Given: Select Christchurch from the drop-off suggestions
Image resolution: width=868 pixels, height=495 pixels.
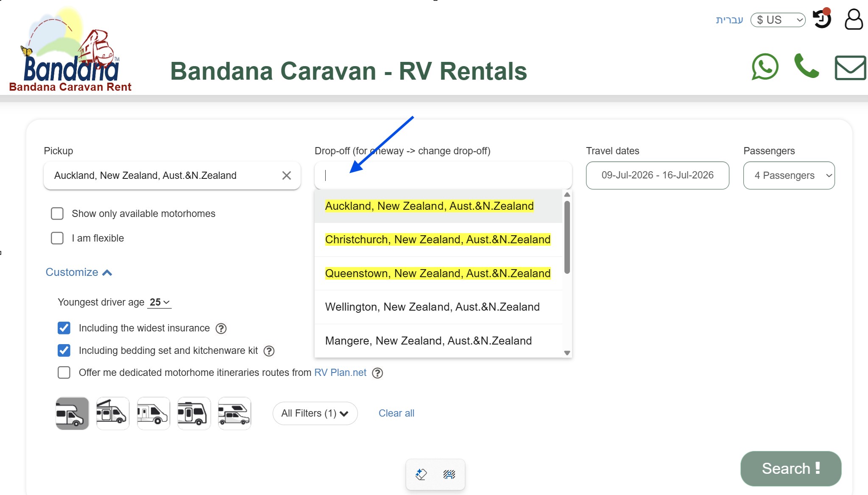Looking at the screenshot, I should 437,239.
